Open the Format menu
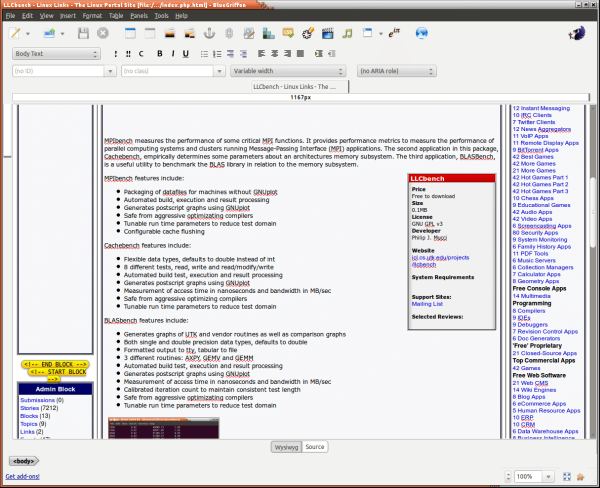Viewport: 600px width, 488px height. (x=92, y=16)
